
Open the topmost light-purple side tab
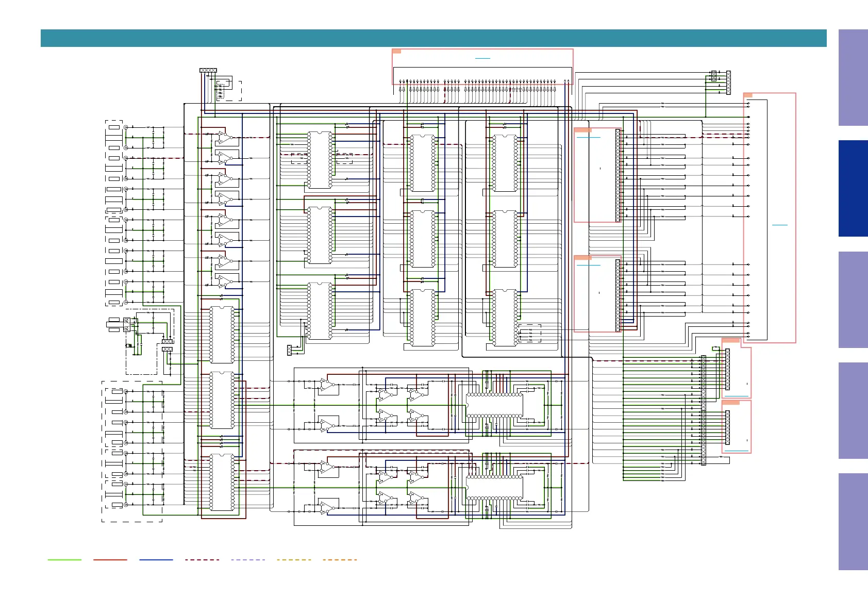[x=853, y=77]
